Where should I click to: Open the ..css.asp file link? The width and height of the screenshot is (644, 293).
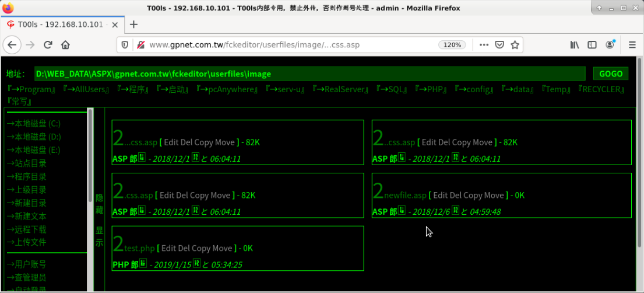(x=400, y=142)
